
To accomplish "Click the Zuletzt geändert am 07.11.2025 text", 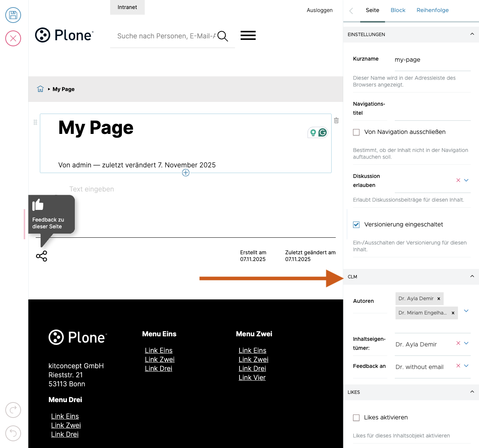I will 310,256.
